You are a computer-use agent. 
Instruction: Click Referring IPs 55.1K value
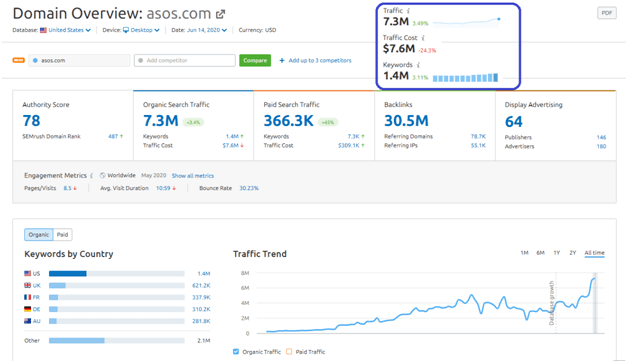point(478,145)
